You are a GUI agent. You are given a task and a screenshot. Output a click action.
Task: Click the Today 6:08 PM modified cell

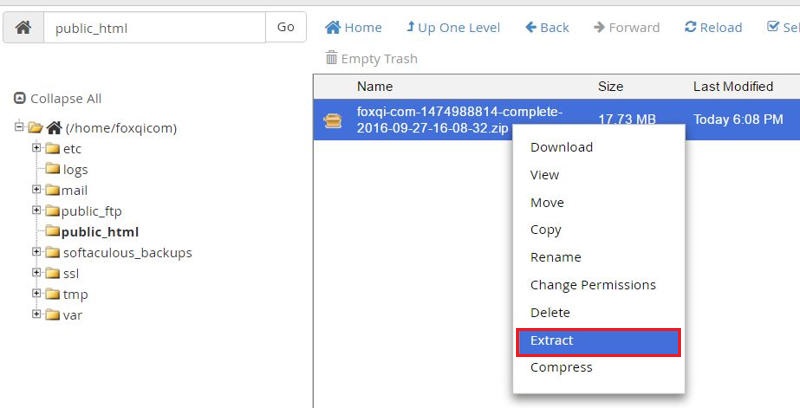pos(738,119)
